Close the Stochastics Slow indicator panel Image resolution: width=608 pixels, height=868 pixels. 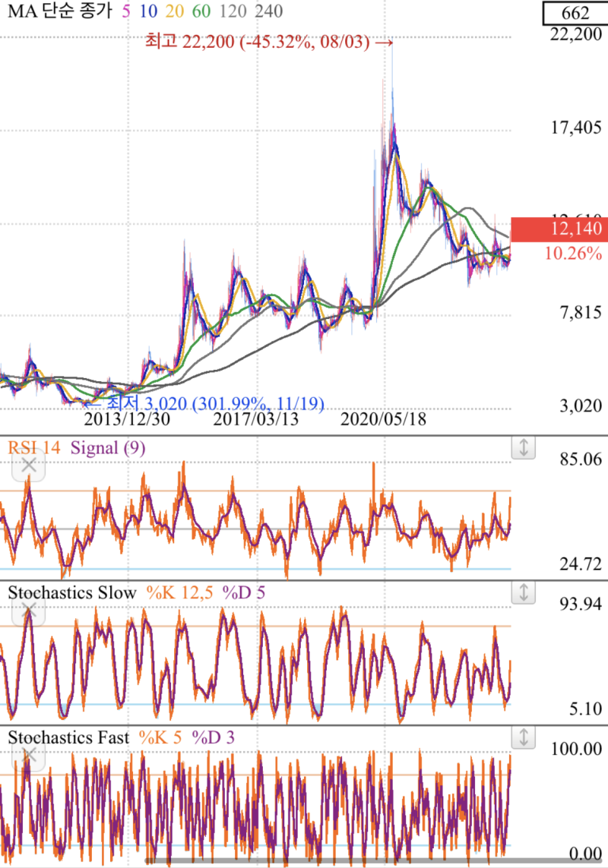28,611
